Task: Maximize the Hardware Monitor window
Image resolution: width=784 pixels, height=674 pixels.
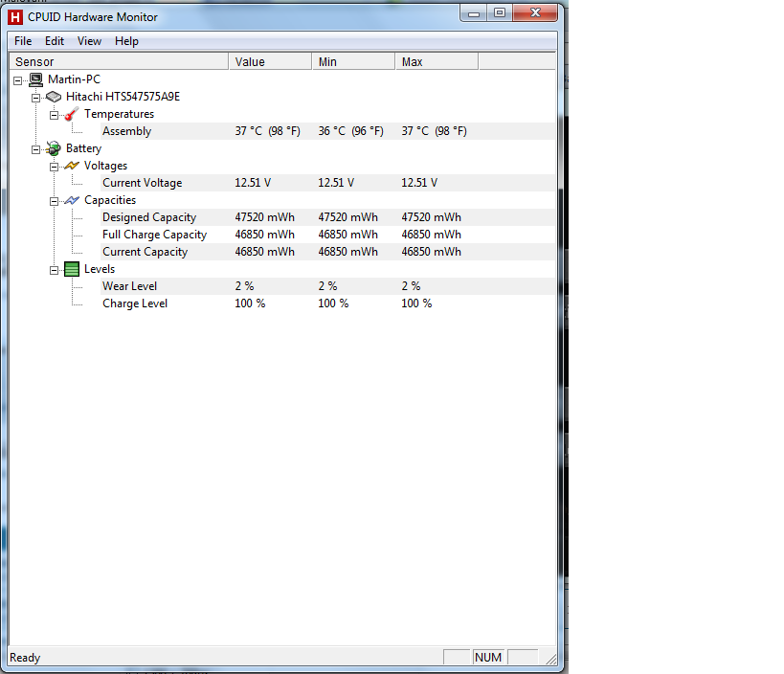Action: click(500, 13)
